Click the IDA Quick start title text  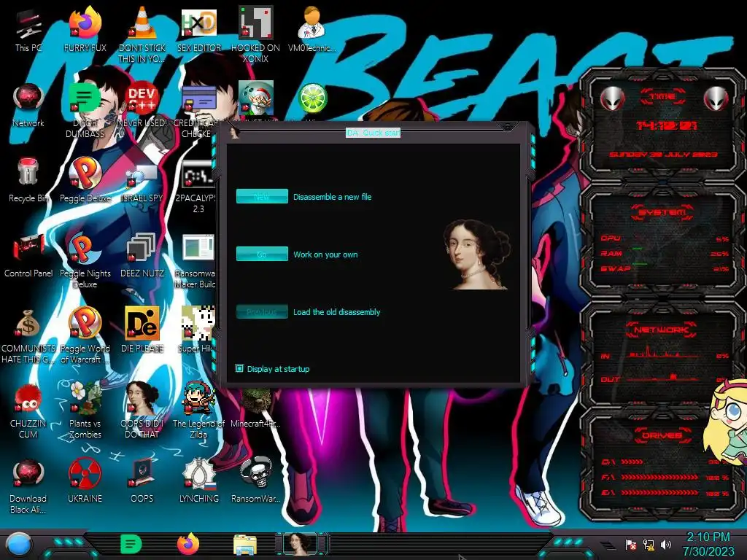[373, 133]
